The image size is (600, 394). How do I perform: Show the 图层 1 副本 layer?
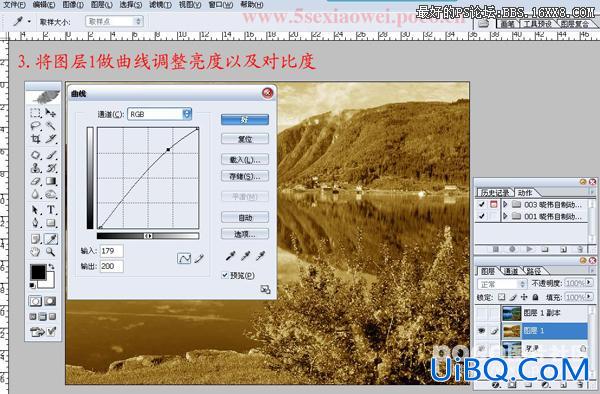point(481,313)
